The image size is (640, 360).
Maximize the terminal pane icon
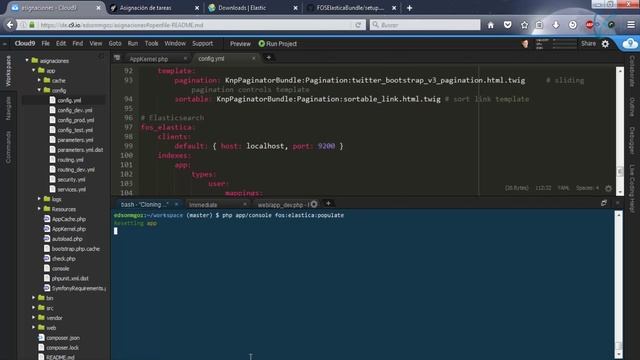click(x=604, y=203)
